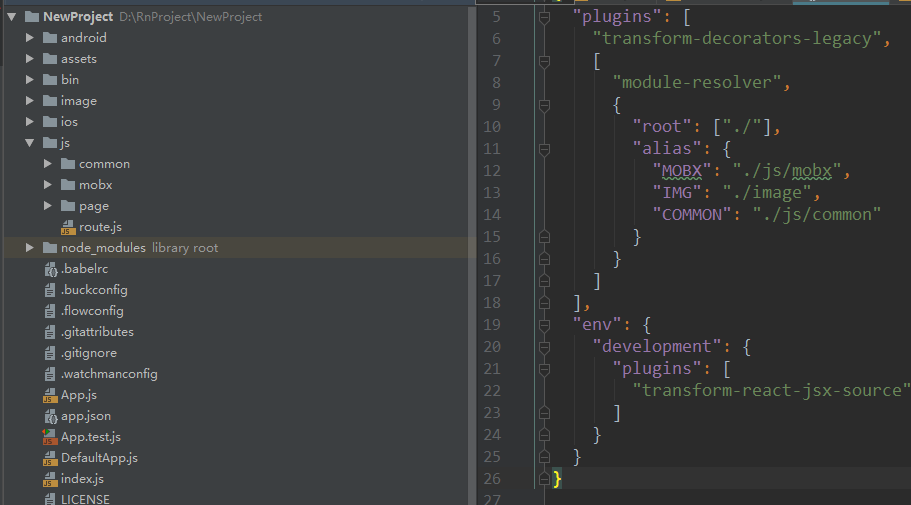
Task: Click the .gitignore file icon
Action: tap(50, 353)
